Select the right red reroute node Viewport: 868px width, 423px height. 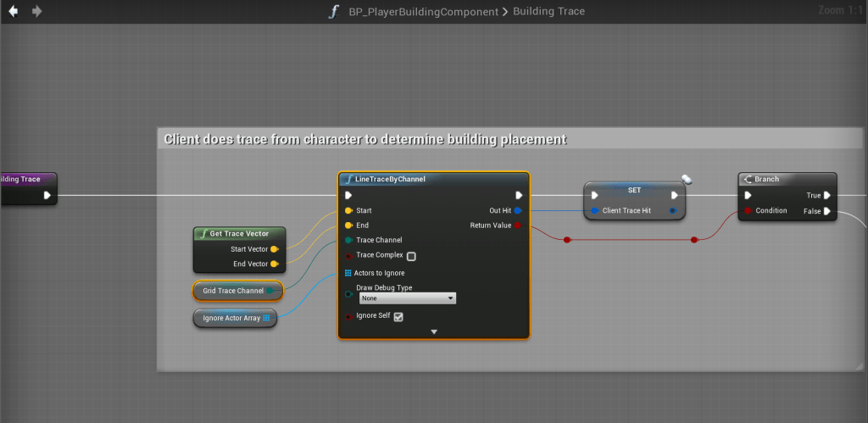click(694, 240)
